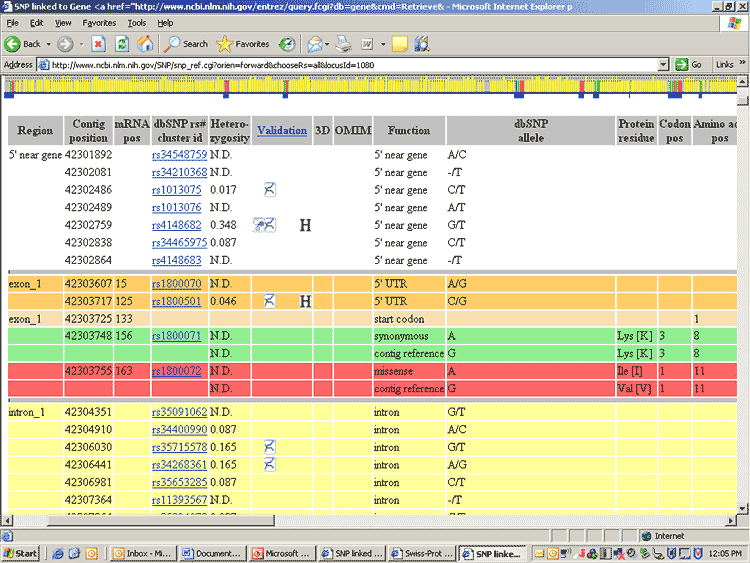
Task: Open the Search pane
Action: coord(186,44)
